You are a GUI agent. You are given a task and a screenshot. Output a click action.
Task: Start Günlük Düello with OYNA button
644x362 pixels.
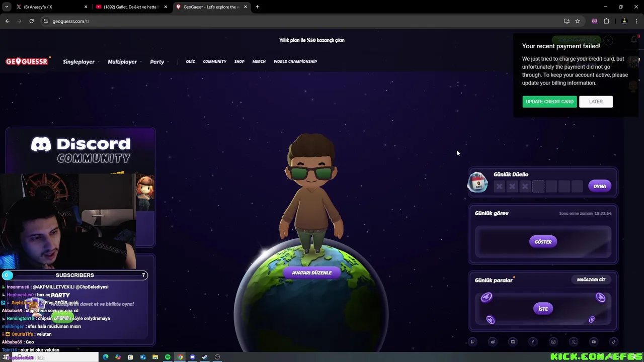click(600, 186)
